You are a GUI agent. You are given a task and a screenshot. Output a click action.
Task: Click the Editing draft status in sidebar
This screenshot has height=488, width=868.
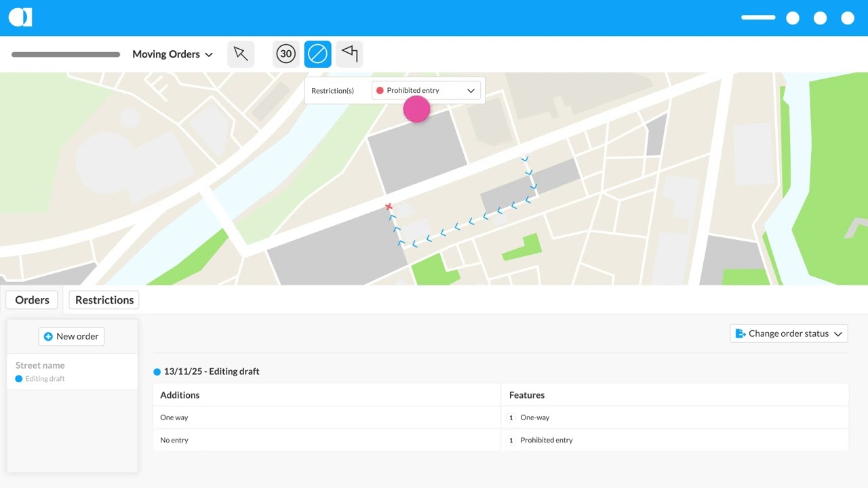coord(40,379)
